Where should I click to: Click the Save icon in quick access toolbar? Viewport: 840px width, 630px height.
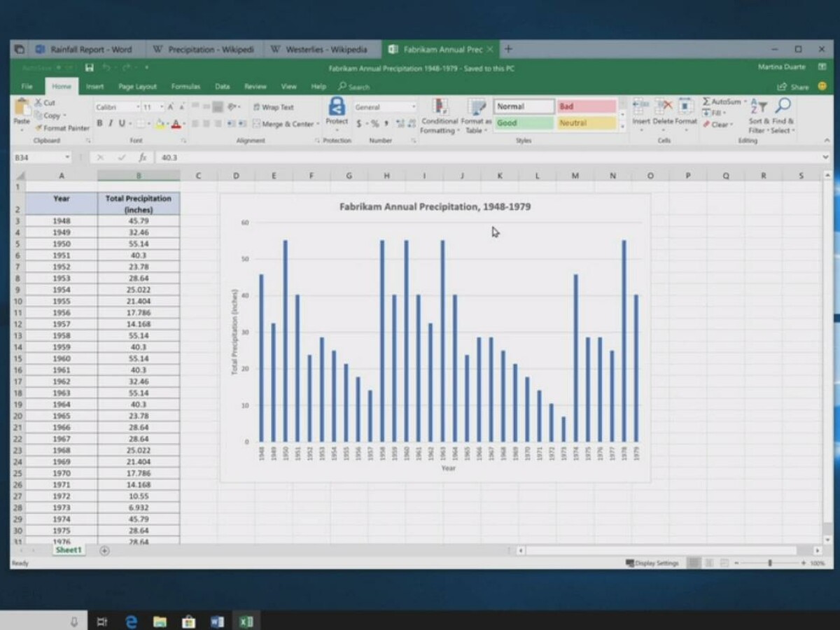(x=90, y=68)
